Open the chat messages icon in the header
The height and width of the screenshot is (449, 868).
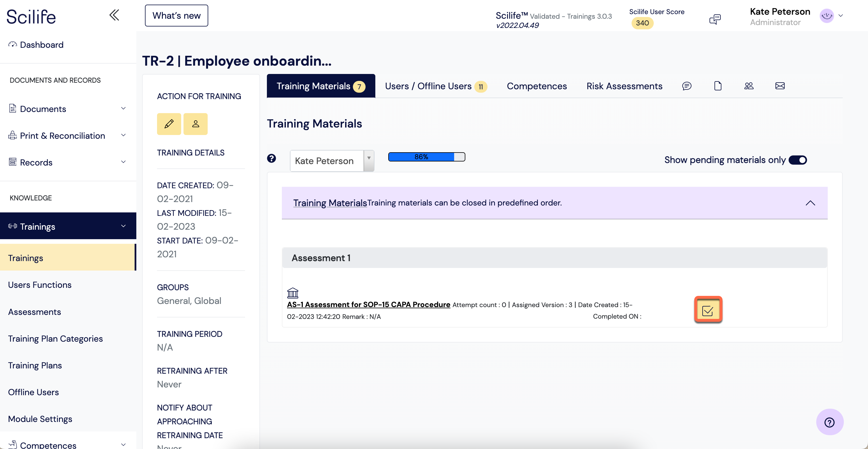(715, 19)
